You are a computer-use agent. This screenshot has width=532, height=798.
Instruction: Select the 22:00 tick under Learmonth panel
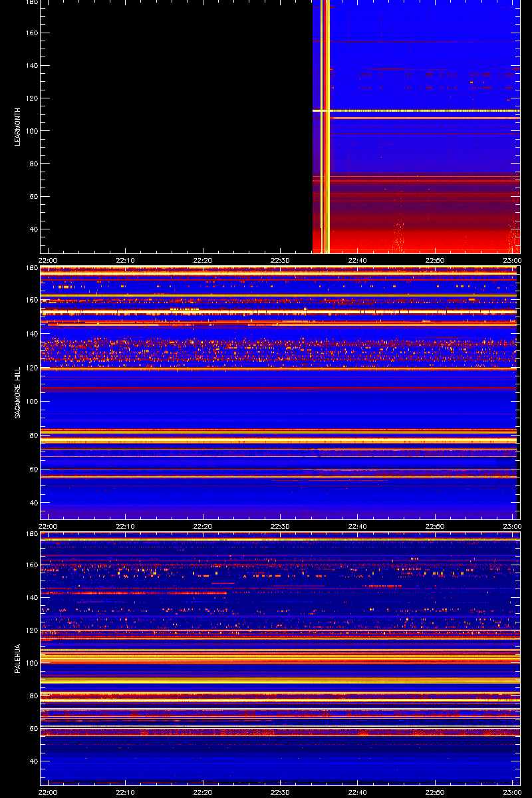tap(48, 260)
